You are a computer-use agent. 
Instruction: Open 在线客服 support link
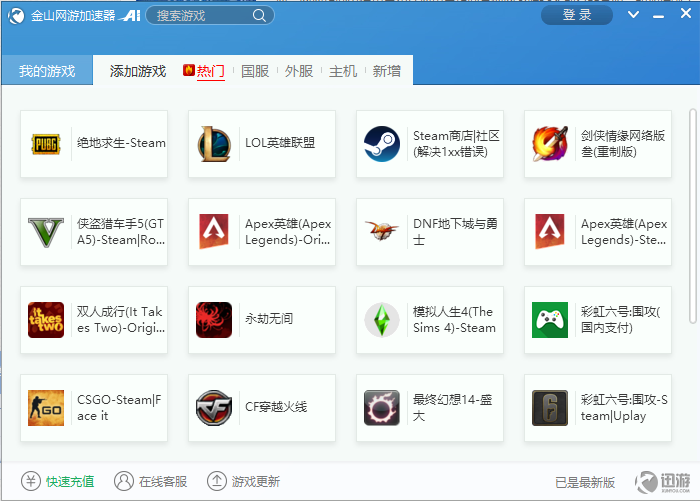163,481
